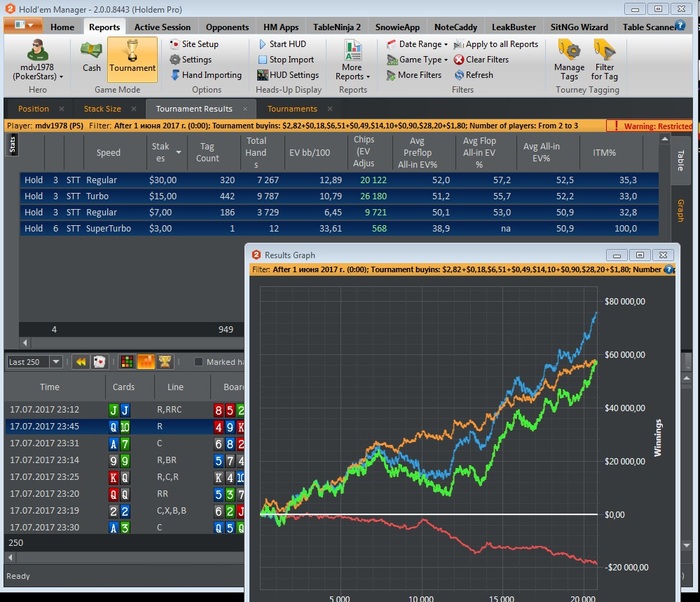The width and height of the screenshot is (700, 602).
Task: Sort by Tag Count column header
Action: pos(207,152)
